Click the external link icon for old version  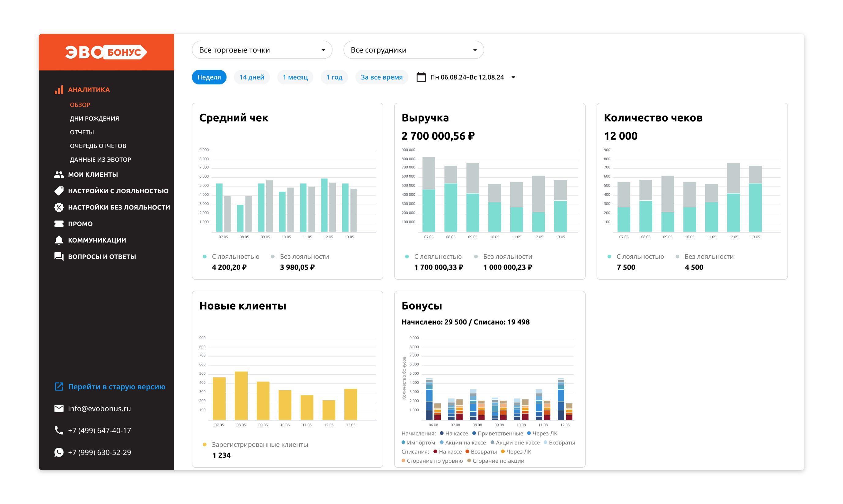coord(59,387)
